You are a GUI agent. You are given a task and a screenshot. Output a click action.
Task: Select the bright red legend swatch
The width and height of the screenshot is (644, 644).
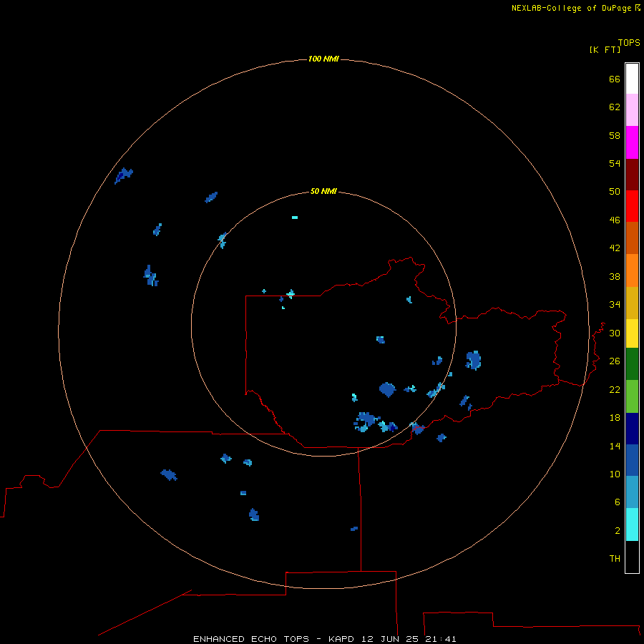pos(632,206)
